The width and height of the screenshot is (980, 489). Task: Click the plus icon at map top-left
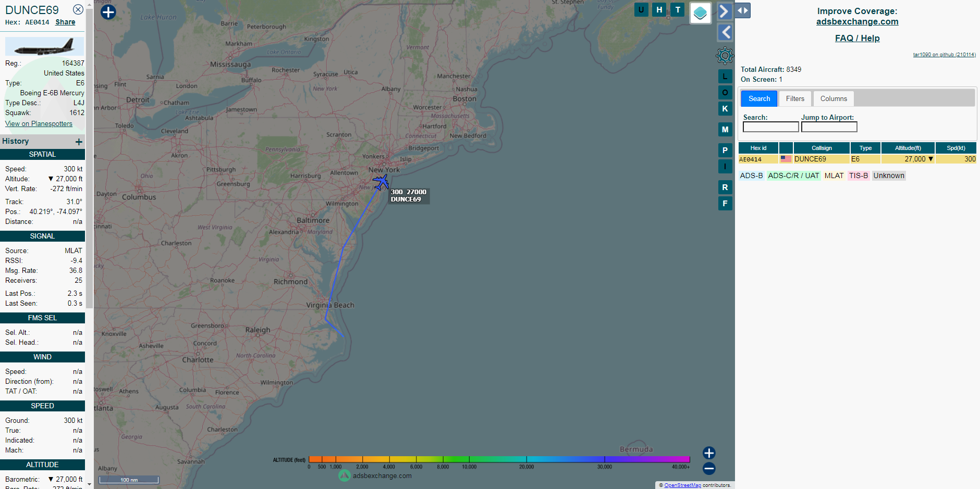(108, 12)
